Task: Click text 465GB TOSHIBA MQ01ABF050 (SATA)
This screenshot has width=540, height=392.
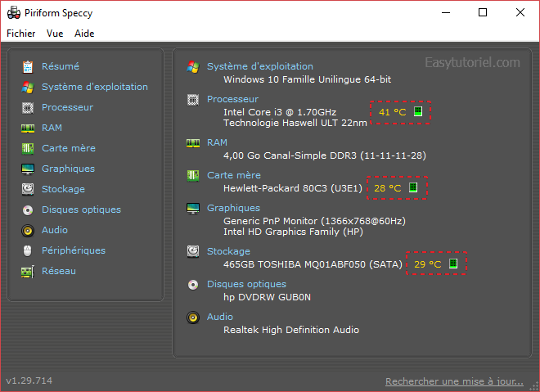Action: [313, 264]
